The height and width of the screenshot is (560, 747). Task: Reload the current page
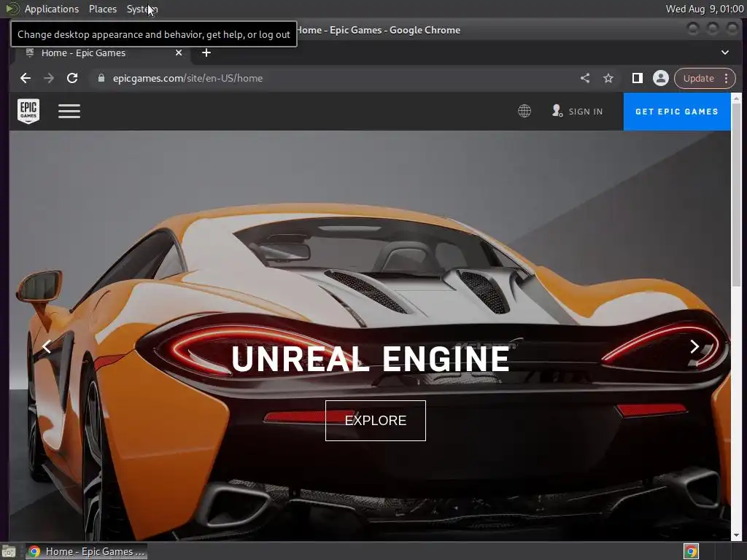[x=72, y=78]
